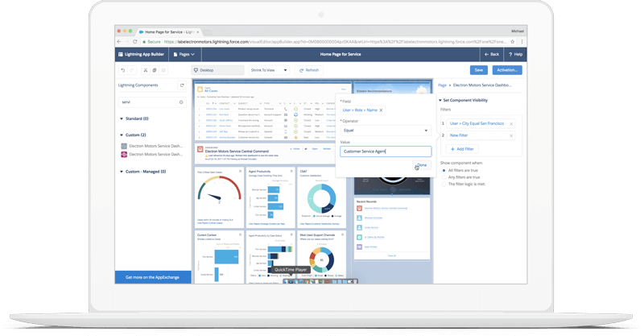The height and width of the screenshot is (336, 644).
Task: Collapse the Custom (2) components section
Action: pyautogui.click(x=120, y=135)
